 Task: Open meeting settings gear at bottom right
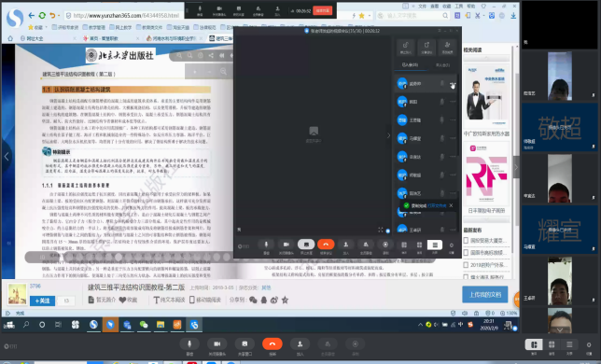click(x=589, y=344)
